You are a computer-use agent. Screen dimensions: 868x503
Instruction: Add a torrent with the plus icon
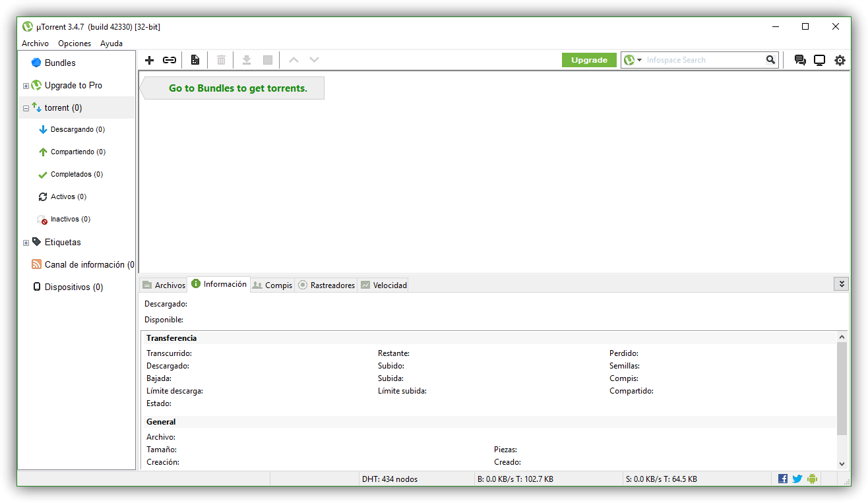click(149, 60)
